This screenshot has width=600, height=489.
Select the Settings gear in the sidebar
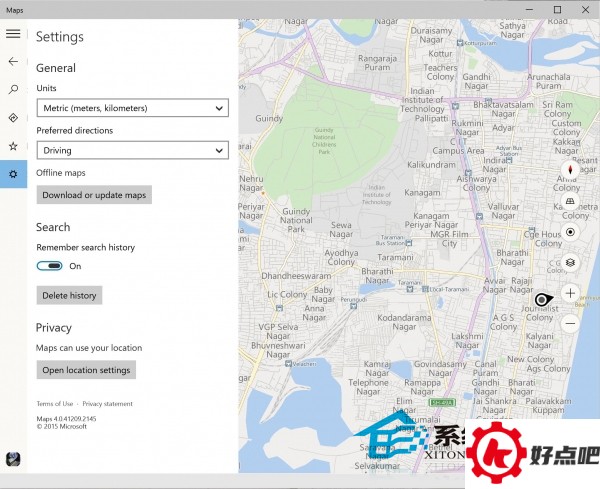coord(13,174)
